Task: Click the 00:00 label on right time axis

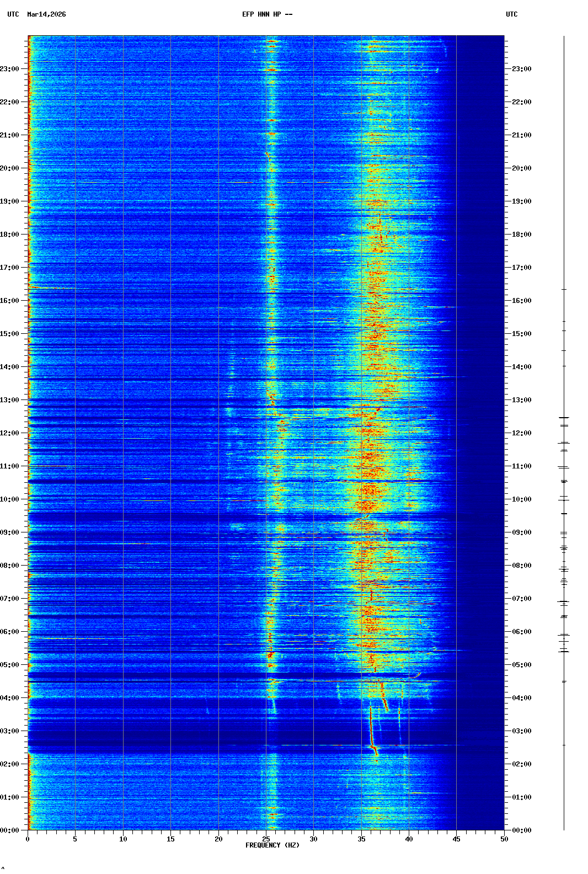Action: click(x=521, y=830)
